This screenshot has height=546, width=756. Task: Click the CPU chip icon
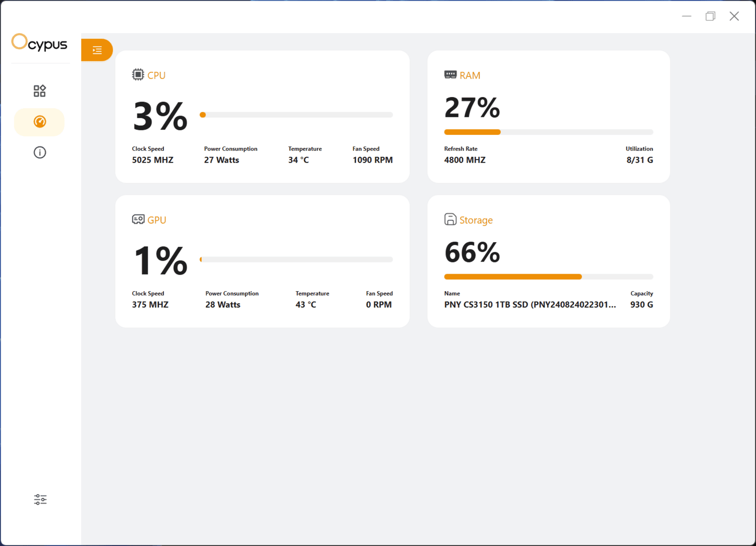click(x=138, y=75)
